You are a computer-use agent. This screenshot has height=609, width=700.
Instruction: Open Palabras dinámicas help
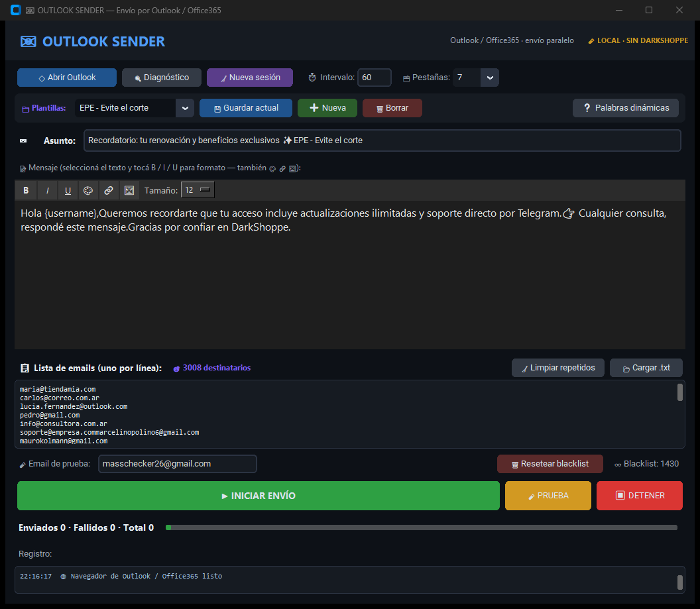626,108
